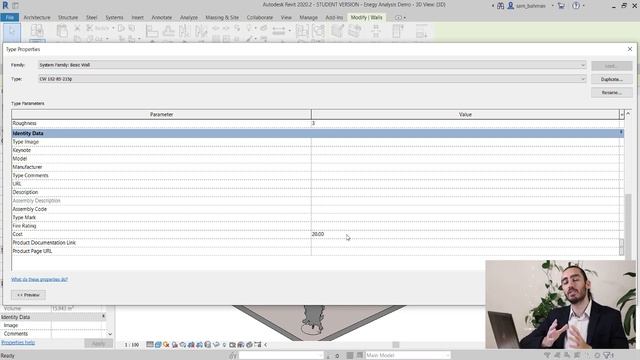Image resolution: width=640 pixels, height=360 pixels.
Task: Open the Show Rendering Dialog icon
Action: (x=183, y=344)
